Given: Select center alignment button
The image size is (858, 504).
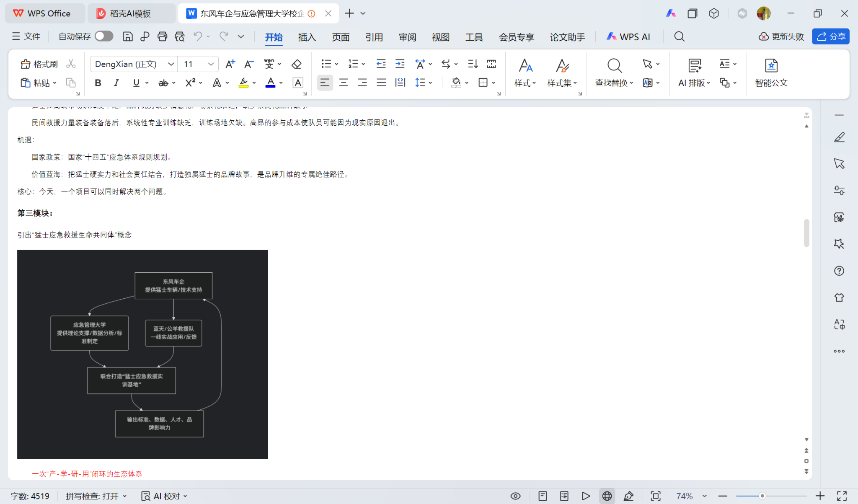Looking at the screenshot, I should [344, 83].
